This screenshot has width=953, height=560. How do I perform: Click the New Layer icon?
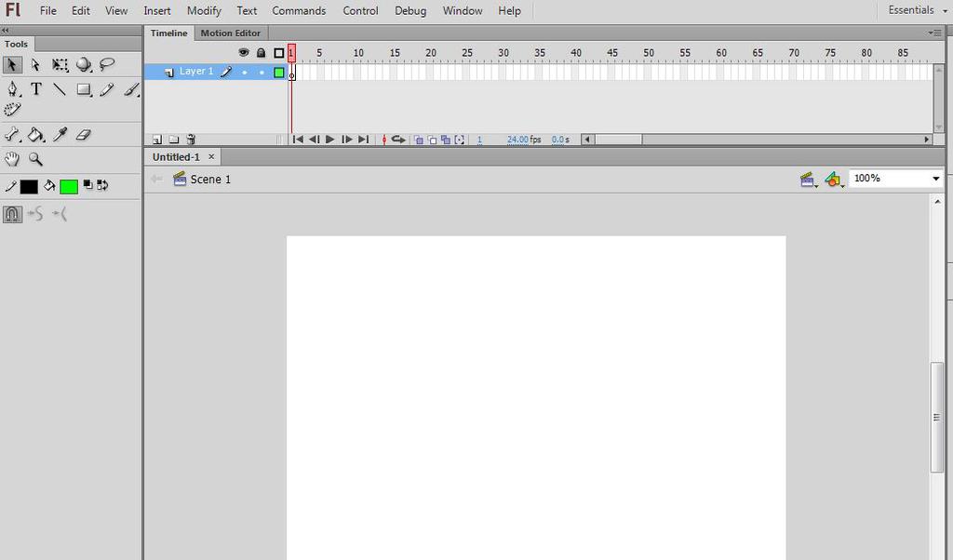156,140
